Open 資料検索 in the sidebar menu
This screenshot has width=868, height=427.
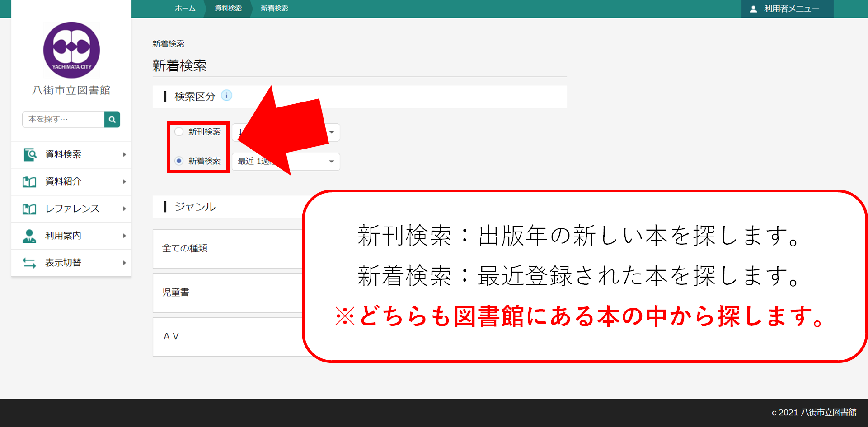click(x=71, y=154)
